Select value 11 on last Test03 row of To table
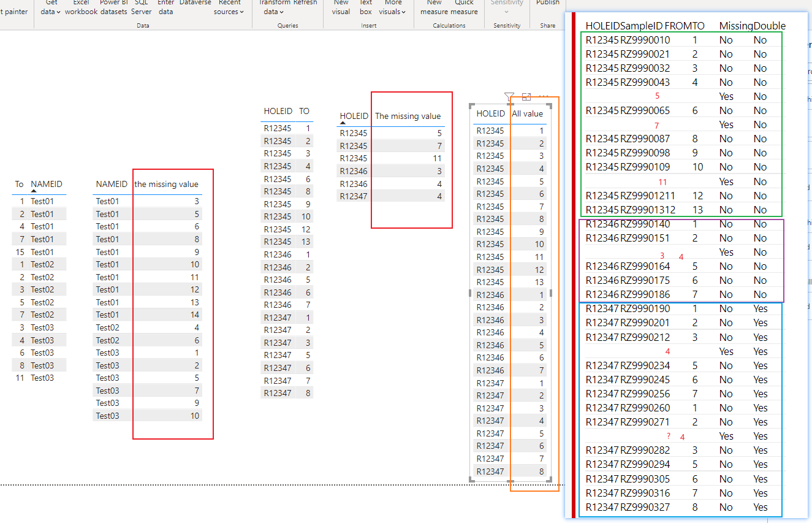Image resolution: width=812 pixels, height=523 pixels. 20,378
